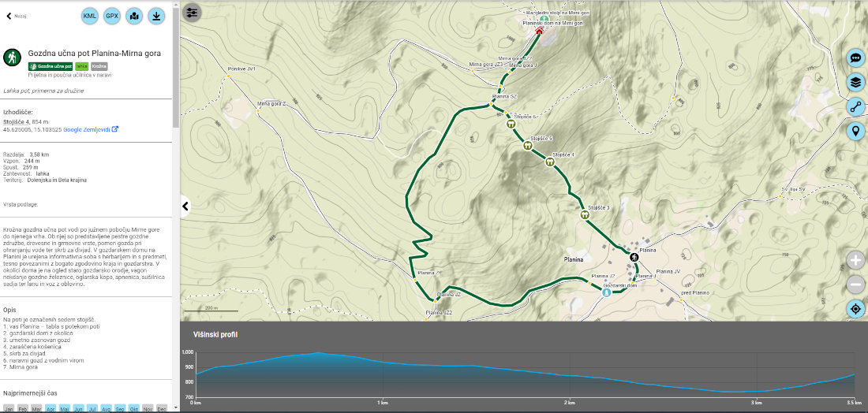868x413 pixels.
Task: Zoom out on the map
Action: (x=856, y=285)
